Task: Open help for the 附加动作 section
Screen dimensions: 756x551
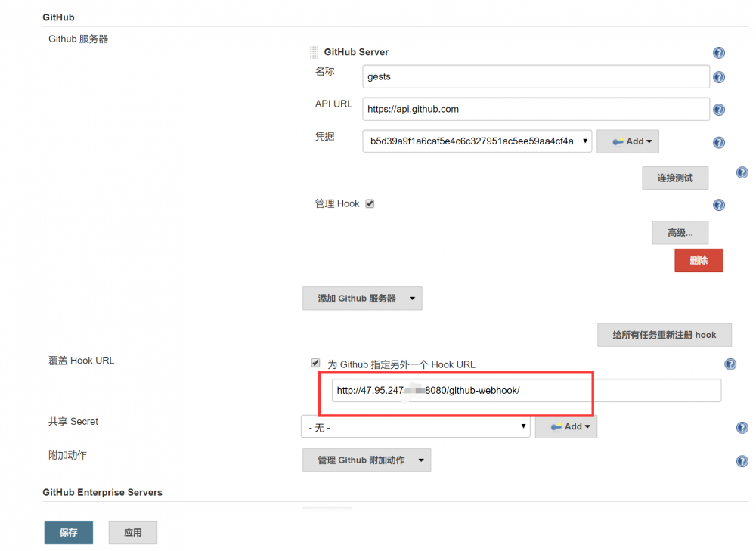Action: tap(742, 461)
